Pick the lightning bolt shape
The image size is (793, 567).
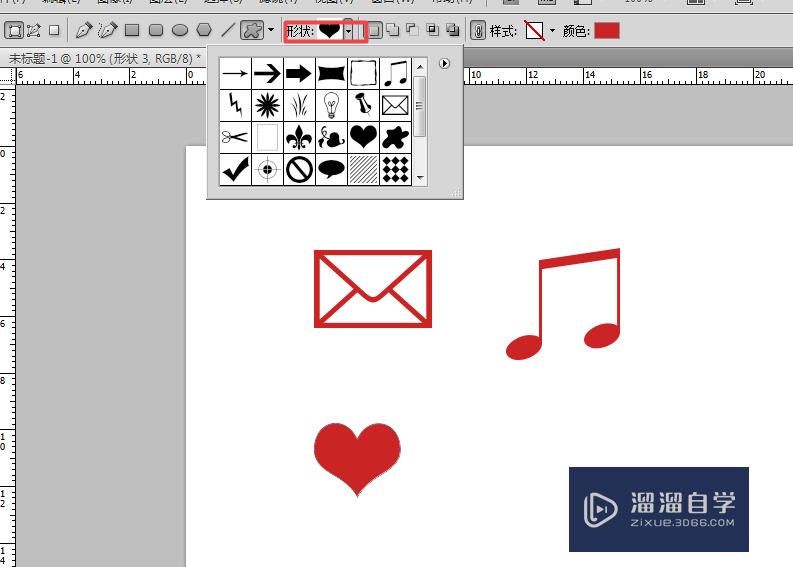pos(235,106)
